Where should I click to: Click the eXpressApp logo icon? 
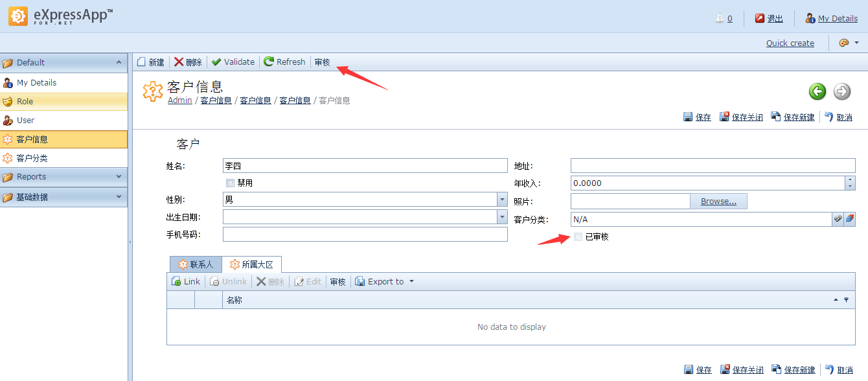pos(18,16)
